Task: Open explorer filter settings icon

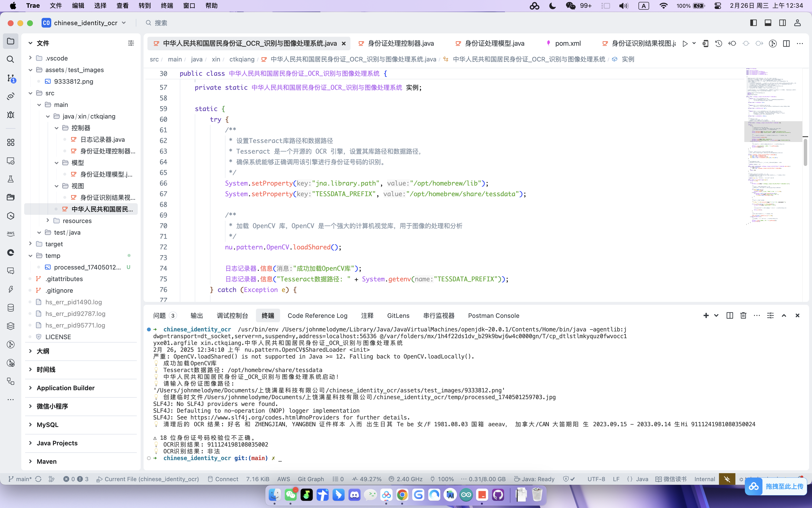Action: pyautogui.click(x=131, y=43)
